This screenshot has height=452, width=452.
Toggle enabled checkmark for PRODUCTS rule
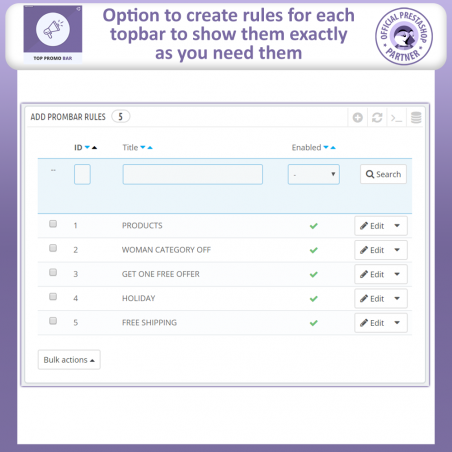pyautogui.click(x=314, y=226)
